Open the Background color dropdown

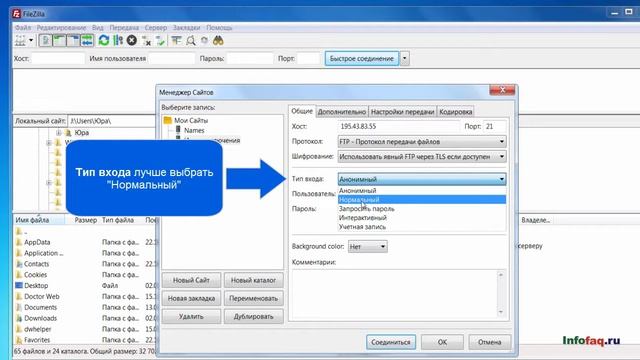367,247
